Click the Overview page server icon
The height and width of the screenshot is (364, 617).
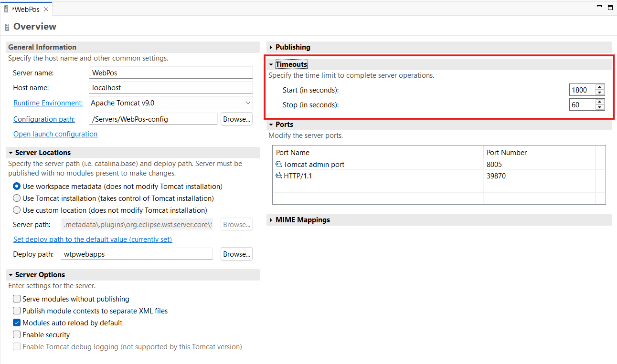point(6,26)
